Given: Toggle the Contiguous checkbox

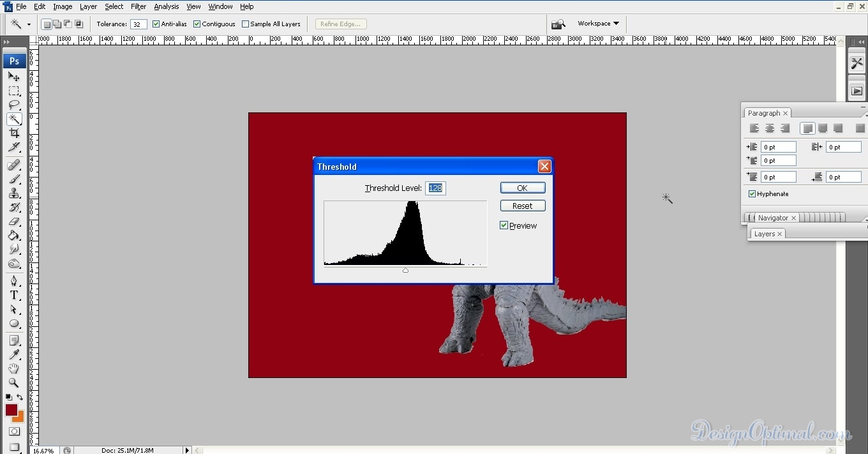Looking at the screenshot, I should click(197, 24).
